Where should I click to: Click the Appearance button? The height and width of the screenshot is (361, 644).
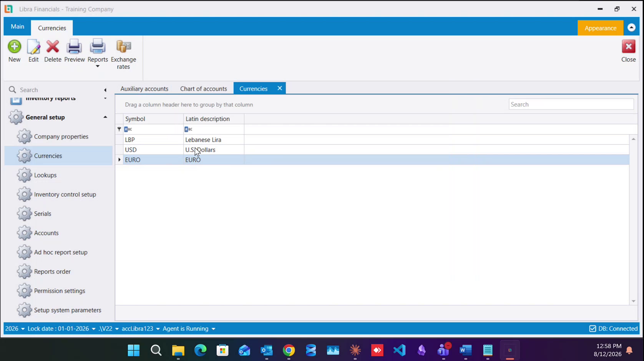600,28
